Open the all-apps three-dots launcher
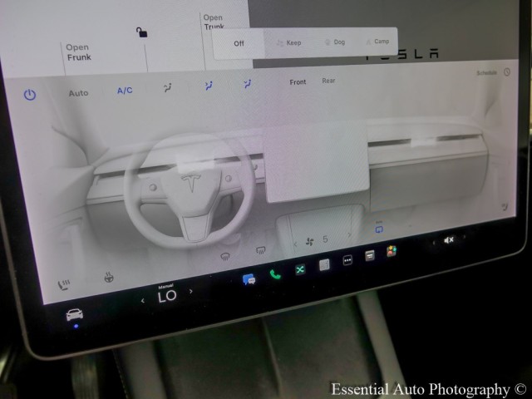Viewport: 532px width, 399px height. (x=348, y=259)
